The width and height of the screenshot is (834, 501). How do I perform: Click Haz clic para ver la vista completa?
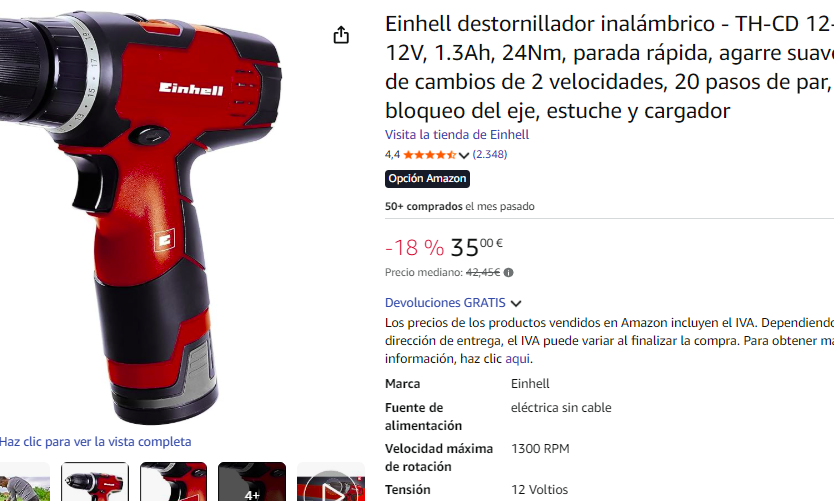(x=96, y=441)
